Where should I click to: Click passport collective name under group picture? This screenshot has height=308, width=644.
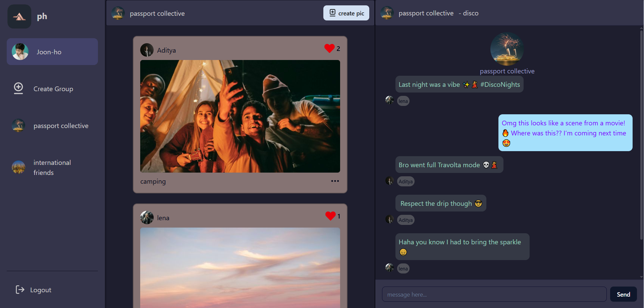(x=507, y=71)
